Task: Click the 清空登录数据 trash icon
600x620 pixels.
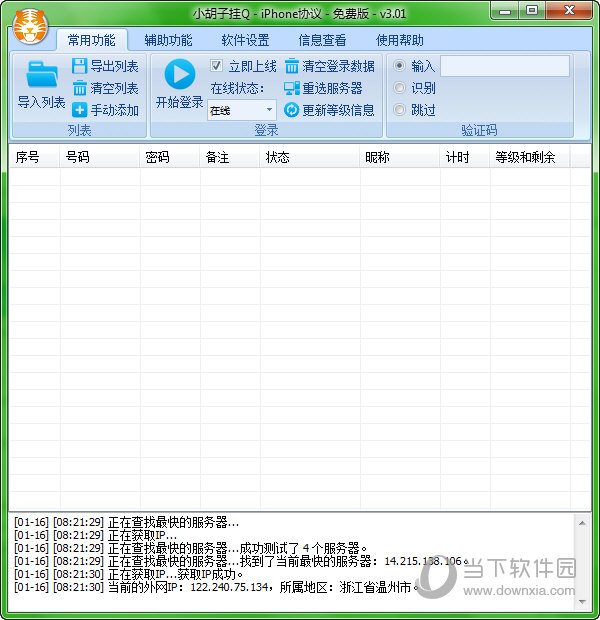Action: click(292, 66)
